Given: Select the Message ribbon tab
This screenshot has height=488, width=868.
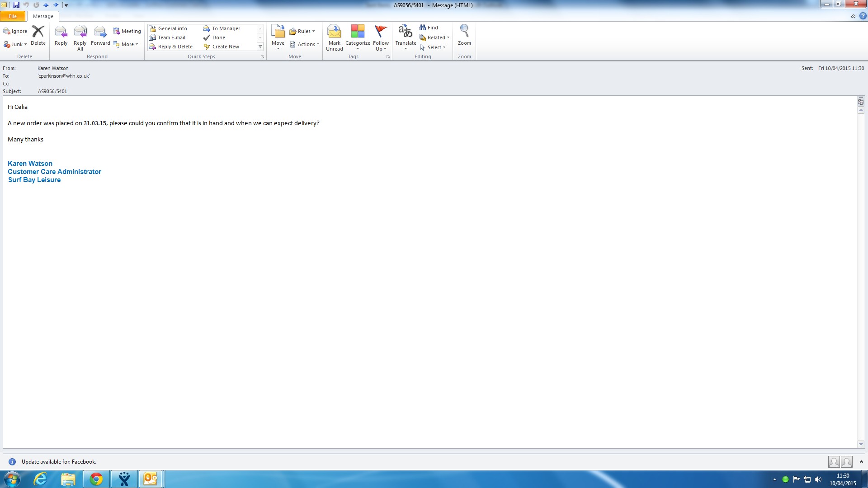Looking at the screenshot, I should 43,16.
